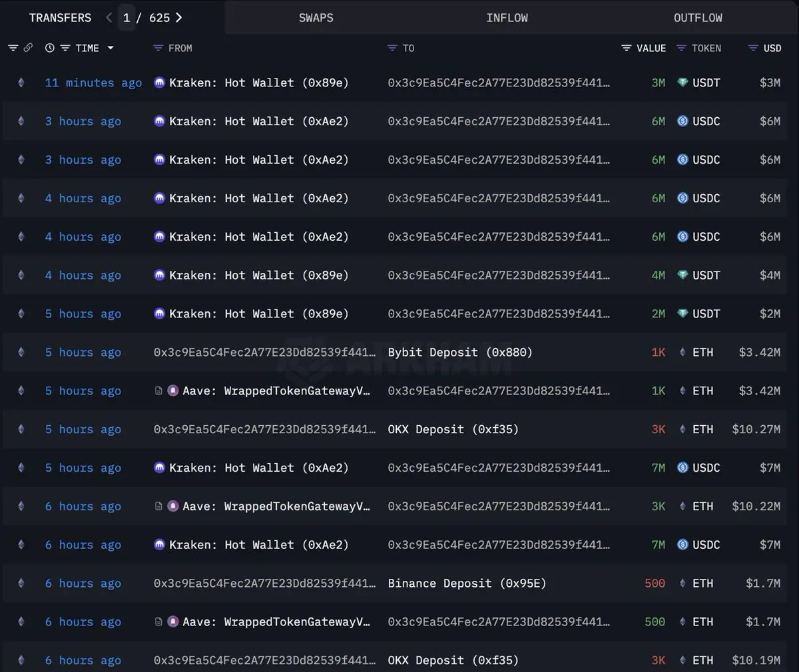Viewport: 799px width, 672px height.
Task: Click the $3.42M value in the Bybit Deposit row
Action: pyautogui.click(x=759, y=352)
